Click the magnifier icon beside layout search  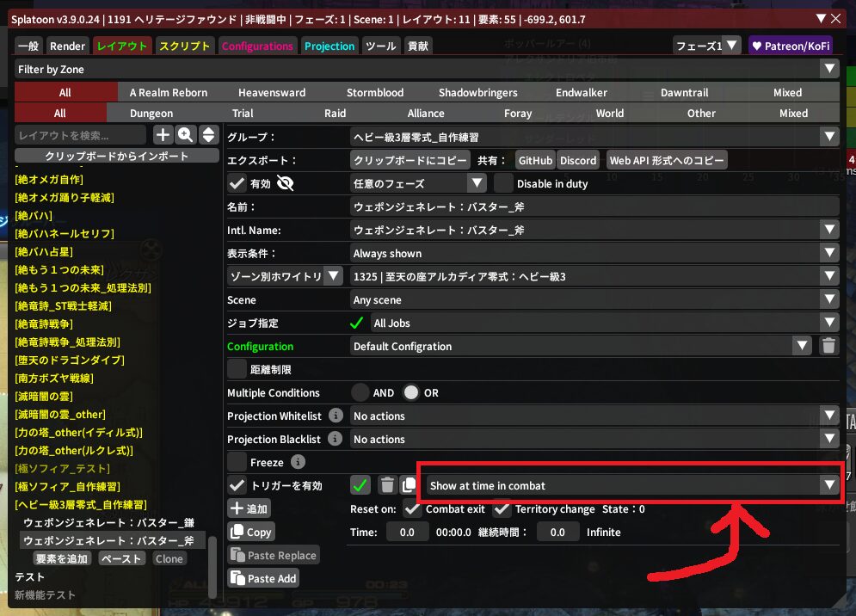pyautogui.click(x=185, y=134)
